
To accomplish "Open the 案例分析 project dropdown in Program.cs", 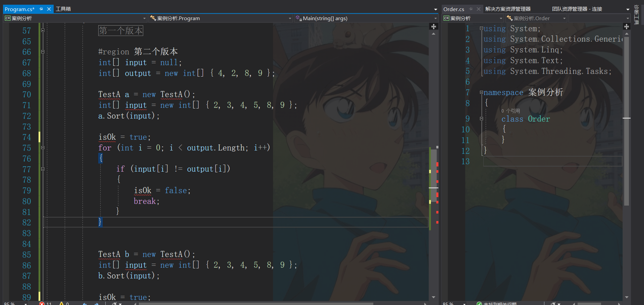I will (75, 18).
